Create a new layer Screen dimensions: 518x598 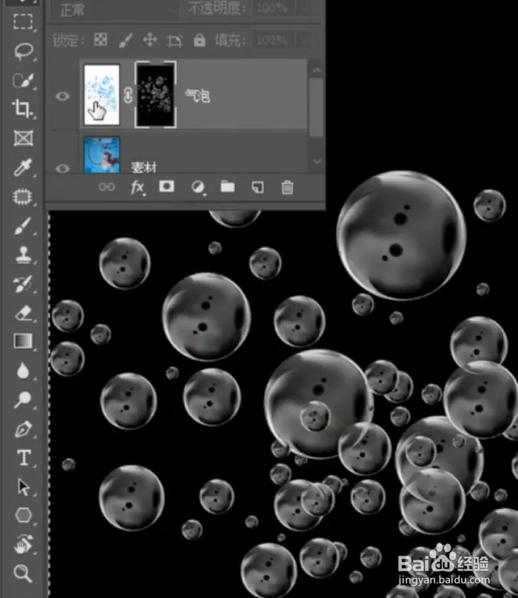click(x=257, y=187)
